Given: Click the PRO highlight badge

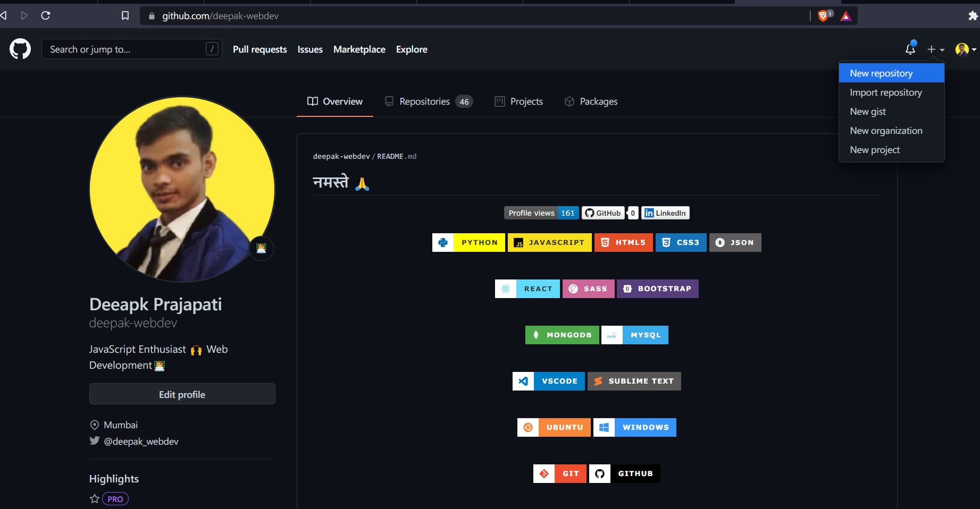Looking at the screenshot, I should tap(115, 499).
